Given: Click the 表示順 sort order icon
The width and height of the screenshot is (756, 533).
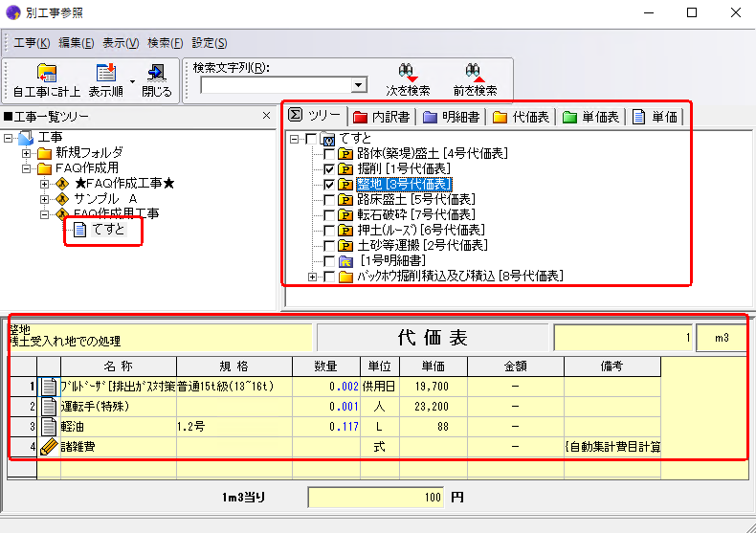Looking at the screenshot, I should (106, 74).
